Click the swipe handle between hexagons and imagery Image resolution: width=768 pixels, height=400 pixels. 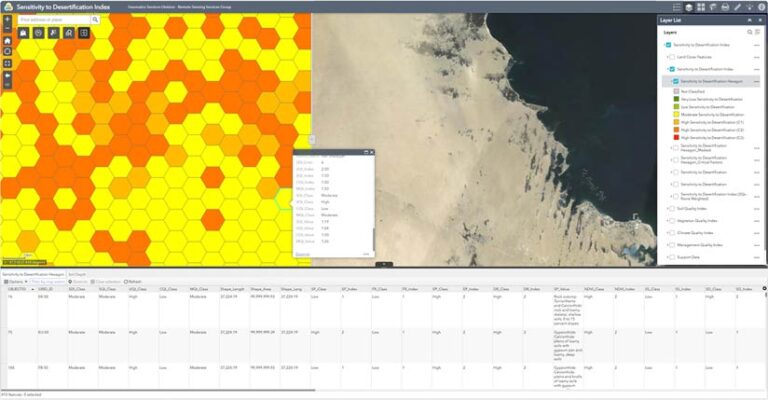[x=312, y=140]
